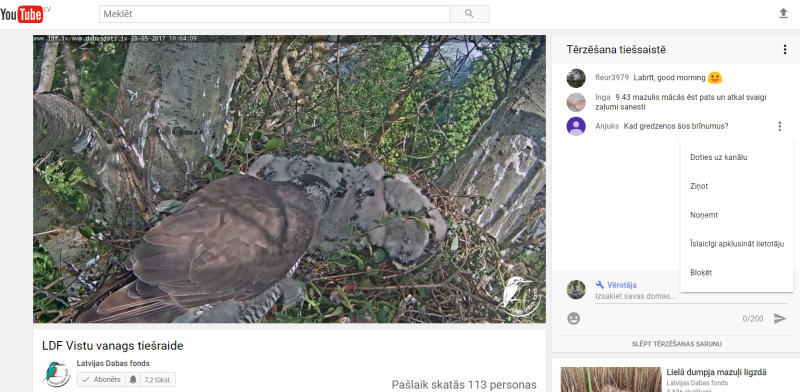
Task: Click Inga's avatar in chat
Action: coord(576,102)
